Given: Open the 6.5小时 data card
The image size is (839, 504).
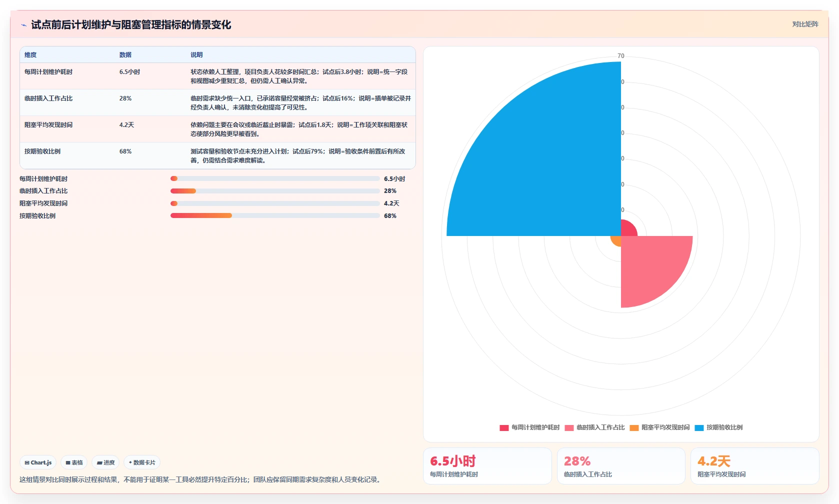Looking at the screenshot, I should click(x=487, y=466).
